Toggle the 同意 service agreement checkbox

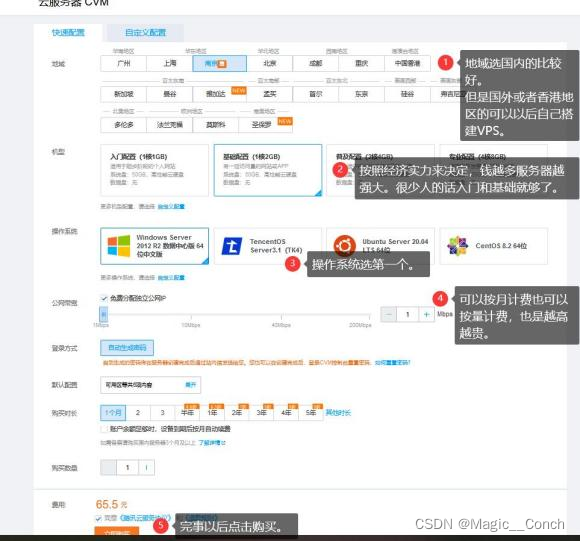click(98, 518)
